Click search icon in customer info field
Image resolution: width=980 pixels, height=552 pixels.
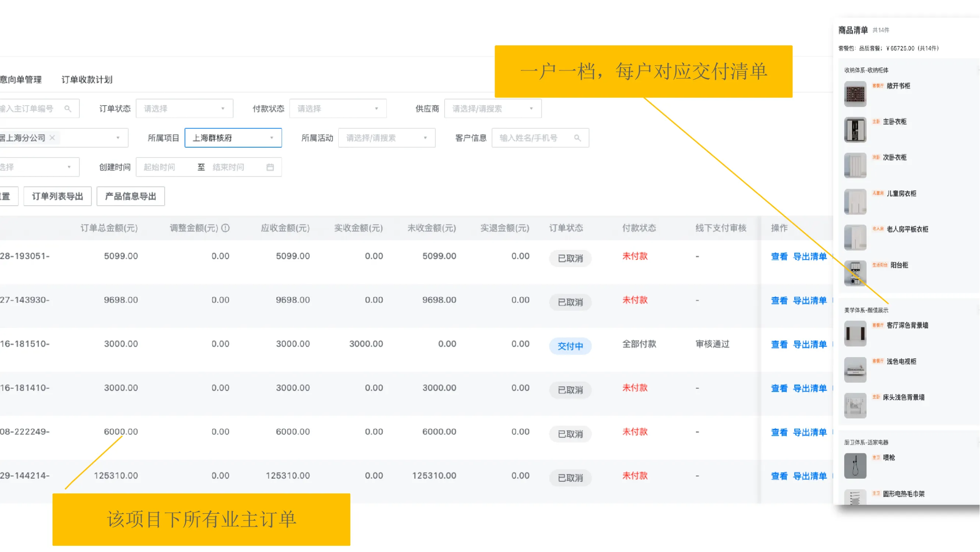point(577,138)
